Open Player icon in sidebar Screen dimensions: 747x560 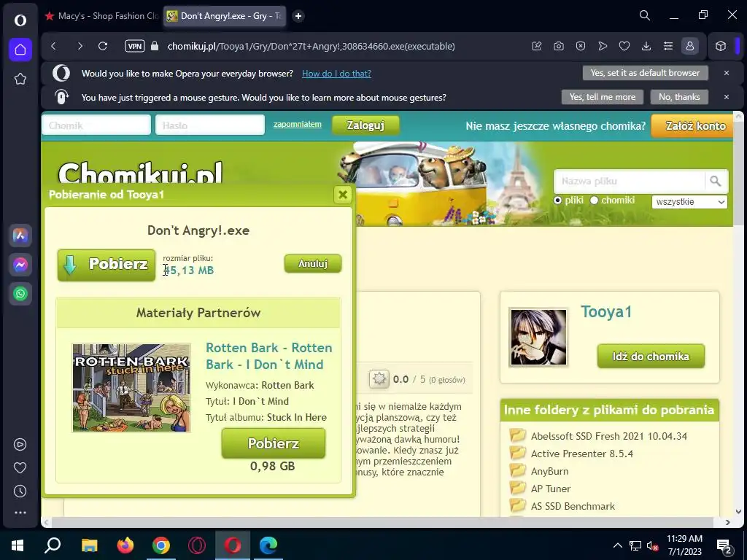(x=20, y=444)
